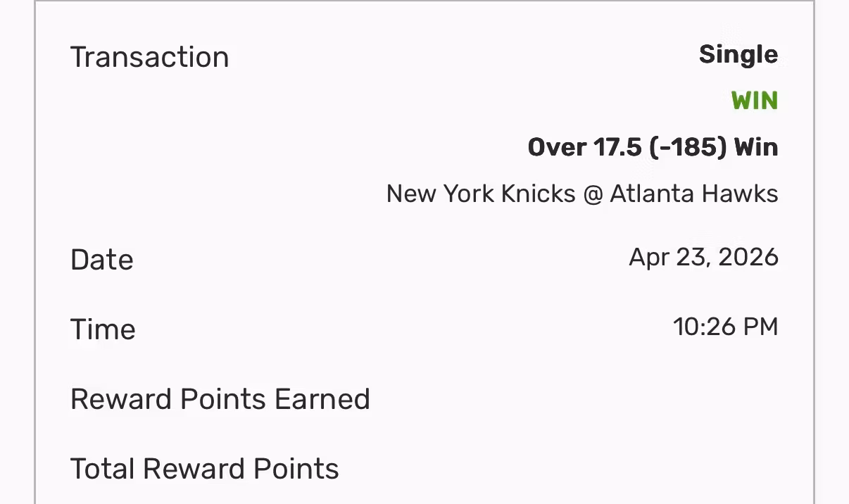The height and width of the screenshot is (504, 849).
Task: Click the Over 17.5 text
Action: click(584, 148)
